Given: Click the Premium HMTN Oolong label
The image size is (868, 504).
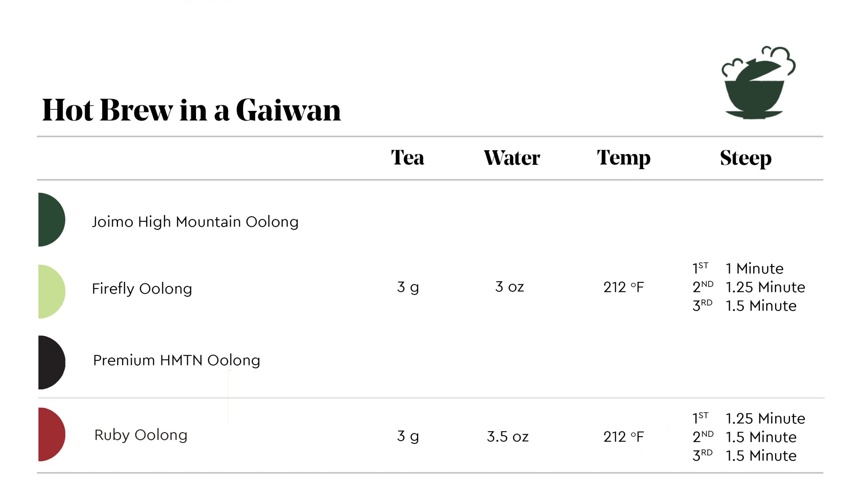Looking at the screenshot, I should click(177, 361).
